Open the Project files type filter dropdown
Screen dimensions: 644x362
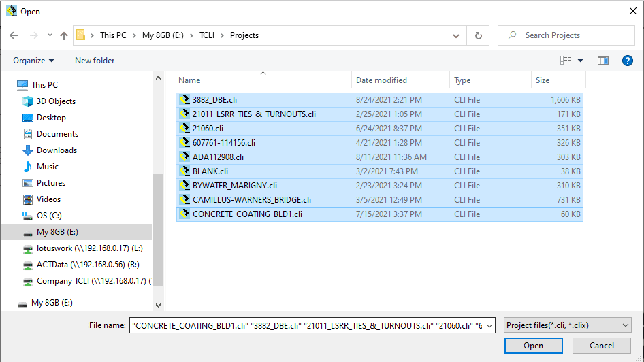[x=568, y=325]
